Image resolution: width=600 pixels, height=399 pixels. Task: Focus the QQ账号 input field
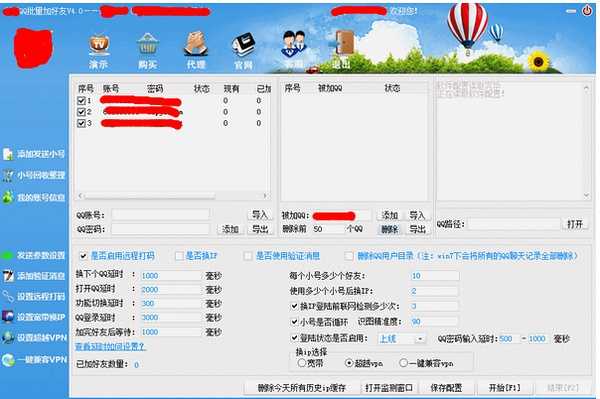pos(160,215)
